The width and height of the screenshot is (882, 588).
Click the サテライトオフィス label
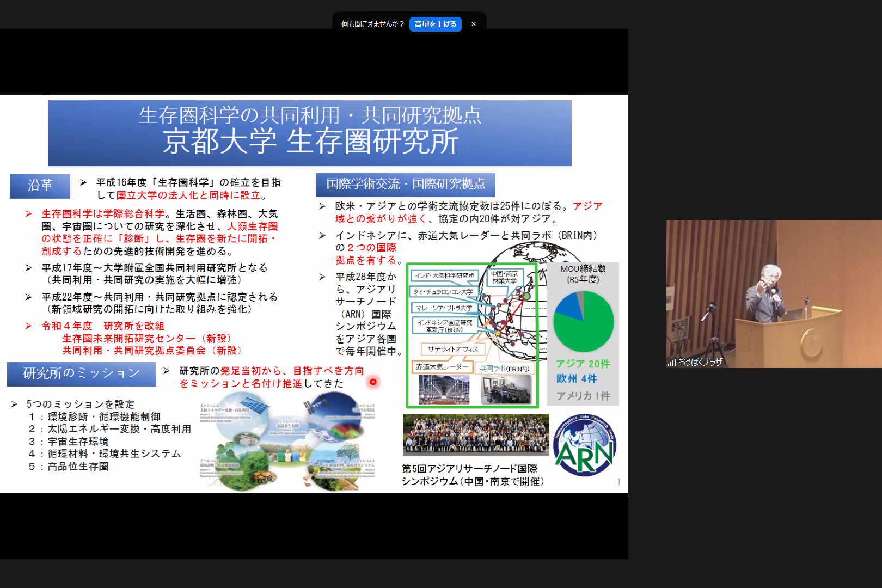[453, 349]
